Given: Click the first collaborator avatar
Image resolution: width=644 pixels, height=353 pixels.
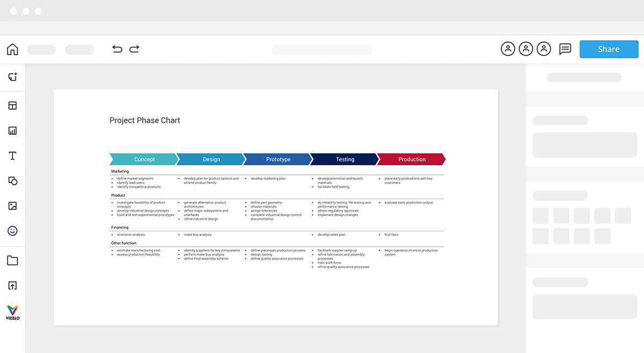Looking at the screenshot, I should click(508, 49).
